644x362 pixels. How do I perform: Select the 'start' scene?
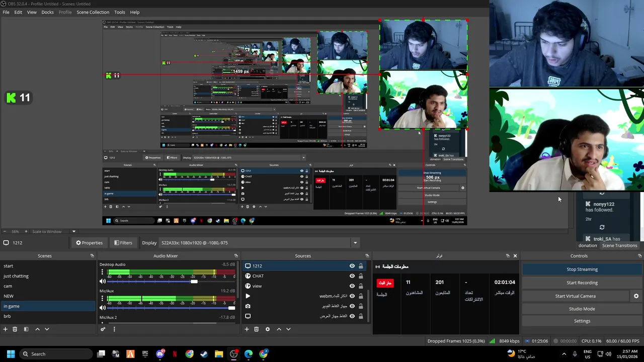tap(48, 266)
